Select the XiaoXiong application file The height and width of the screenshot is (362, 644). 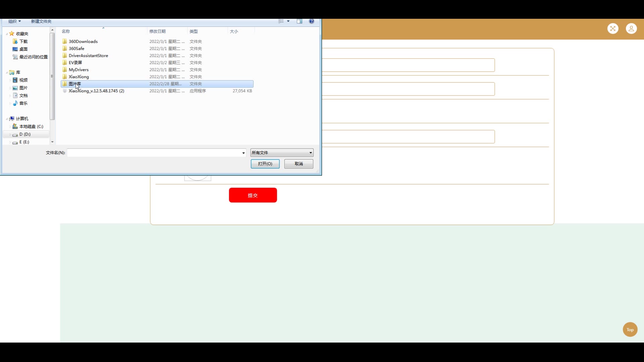tap(96, 91)
